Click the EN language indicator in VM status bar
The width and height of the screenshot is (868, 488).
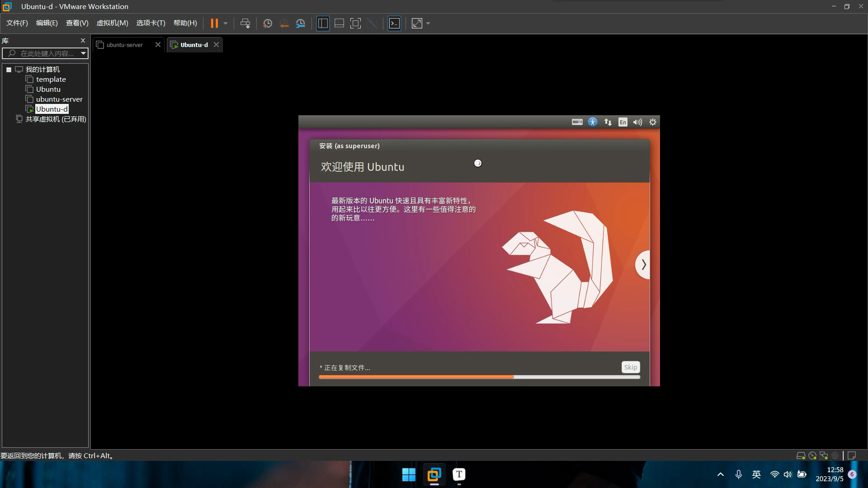point(622,122)
